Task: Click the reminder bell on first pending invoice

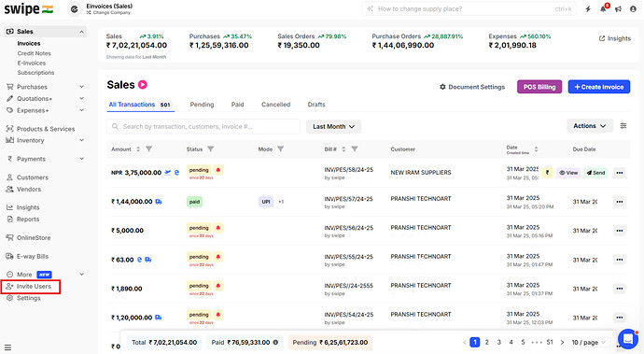Action: point(218,170)
